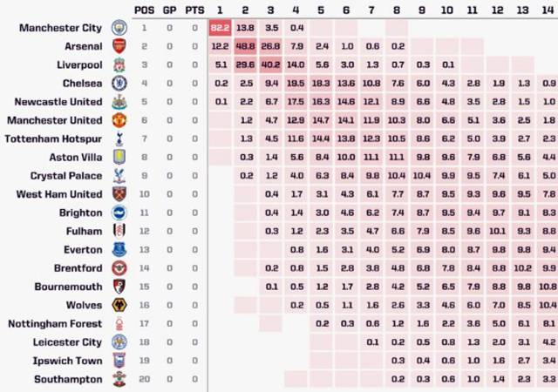This screenshot has width=558, height=392.
Task: Click the Newcastle United crest icon
Action: pos(119,102)
